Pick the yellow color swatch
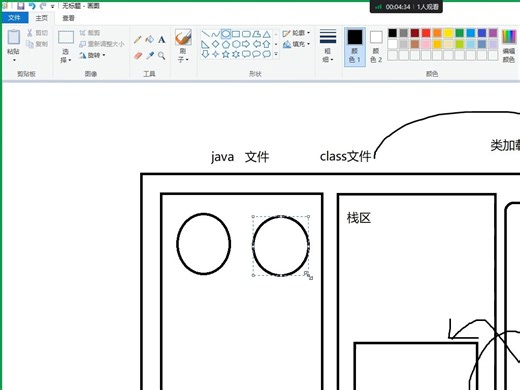 [448, 33]
